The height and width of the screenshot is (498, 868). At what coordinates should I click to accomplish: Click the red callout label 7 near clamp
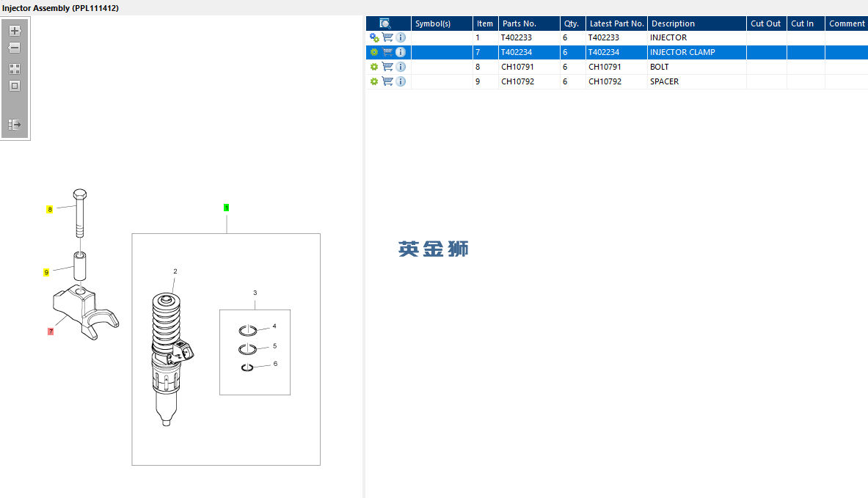point(51,332)
